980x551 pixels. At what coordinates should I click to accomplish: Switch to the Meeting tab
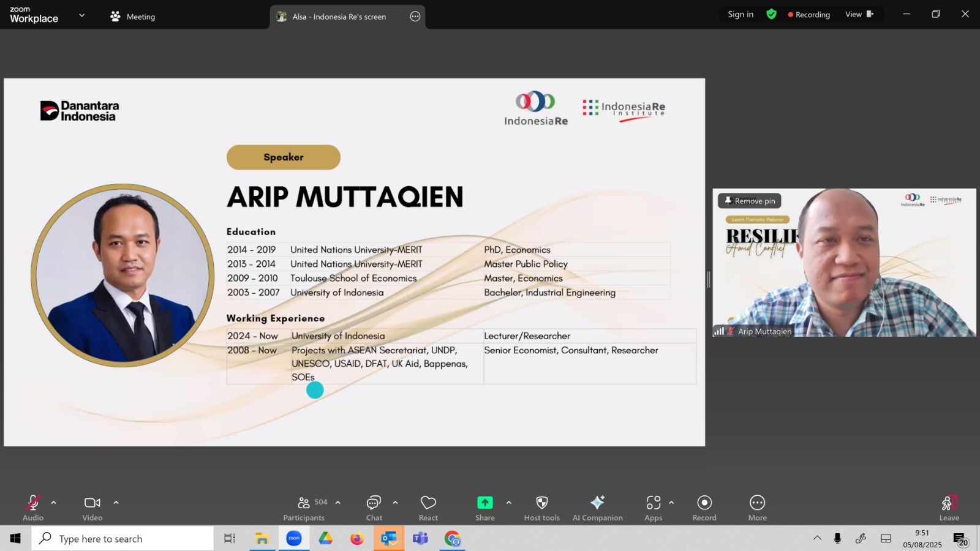[132, 17]
